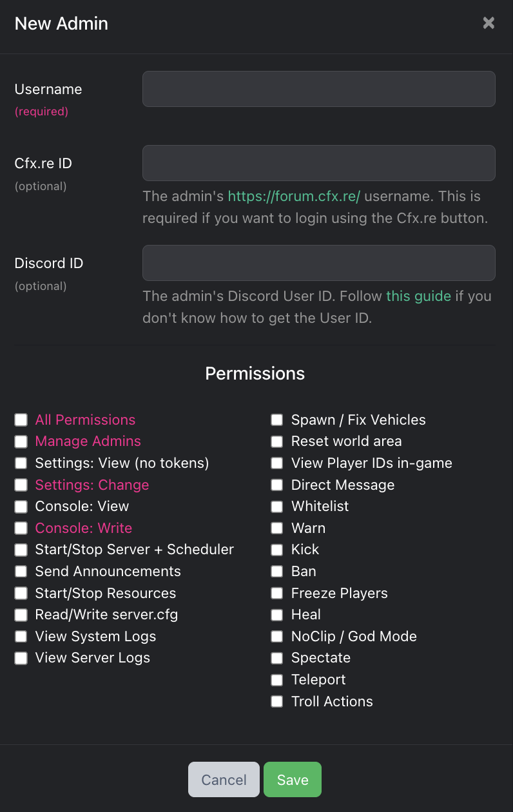Close the New Admin dialog with X

point(489,23)
